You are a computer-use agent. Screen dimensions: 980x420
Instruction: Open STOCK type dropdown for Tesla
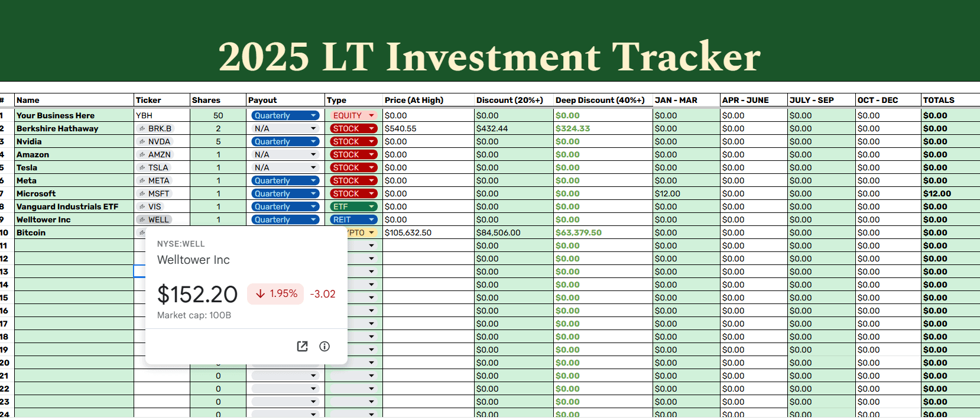coord(353,167)
